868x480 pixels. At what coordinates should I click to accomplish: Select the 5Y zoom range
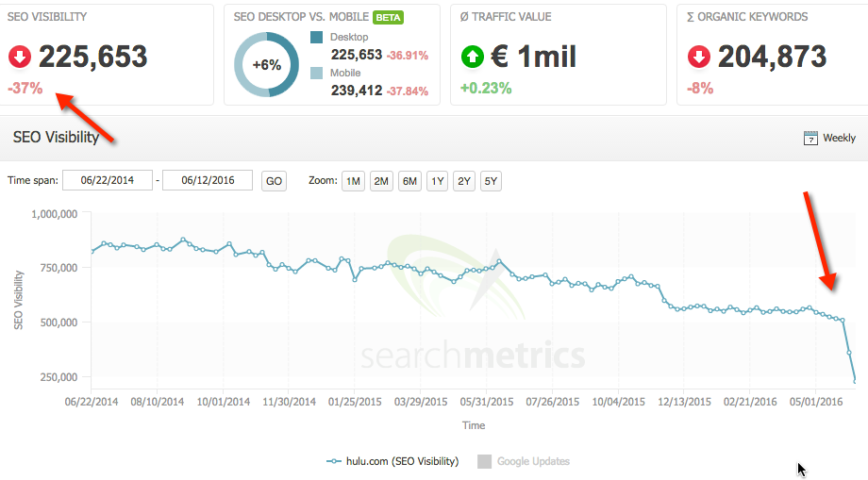(491, 181)
